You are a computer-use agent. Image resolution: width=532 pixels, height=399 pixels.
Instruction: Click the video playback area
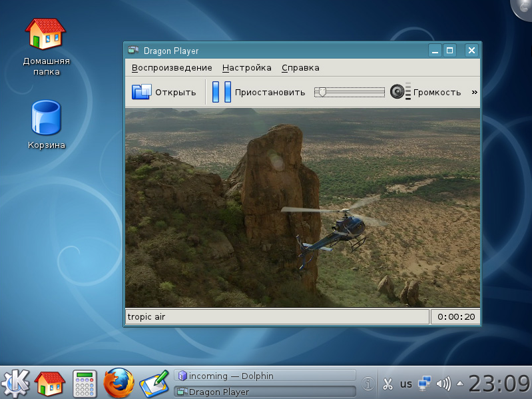coord(303,208)
